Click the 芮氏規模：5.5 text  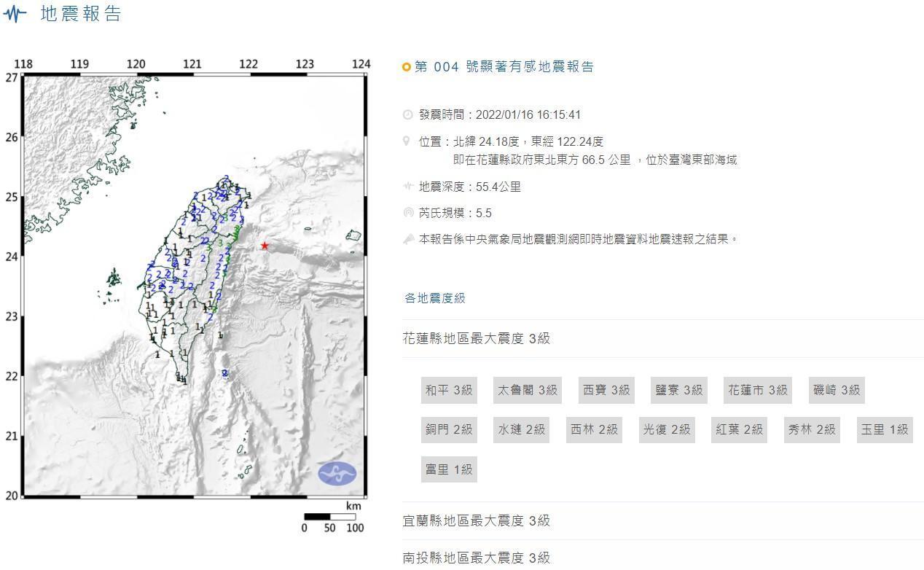tap(455, 213)
